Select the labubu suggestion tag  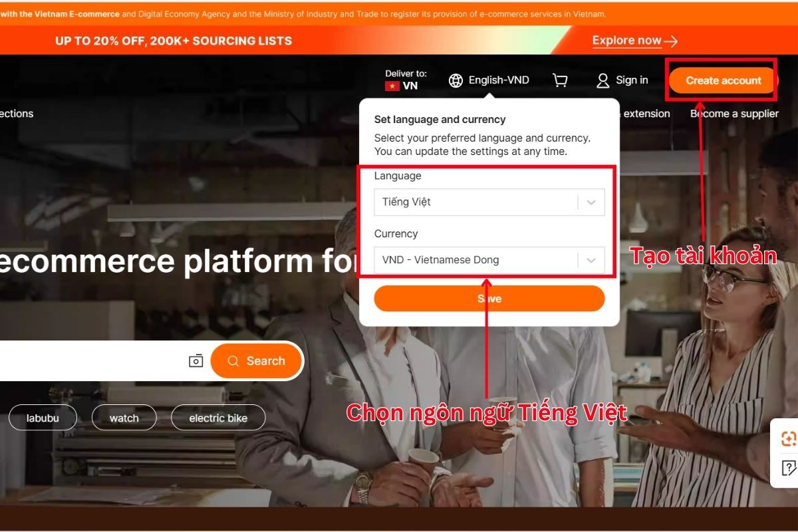pos(43,418)
